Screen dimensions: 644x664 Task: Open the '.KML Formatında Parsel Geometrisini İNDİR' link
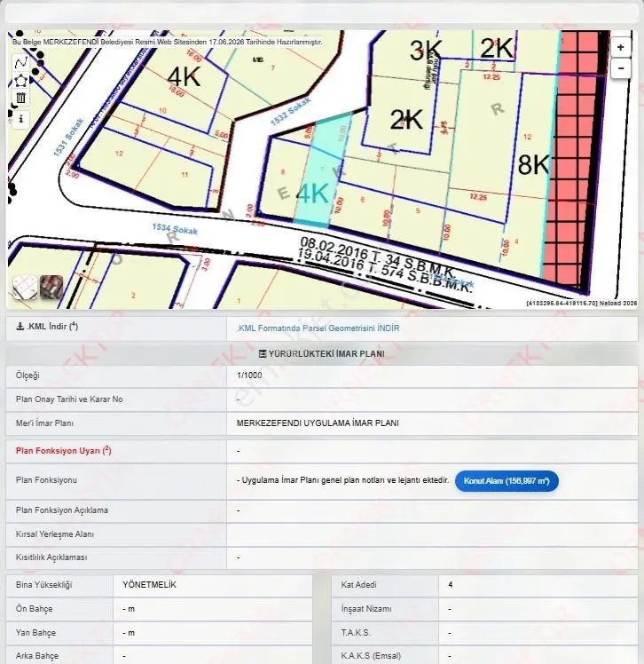318,328
